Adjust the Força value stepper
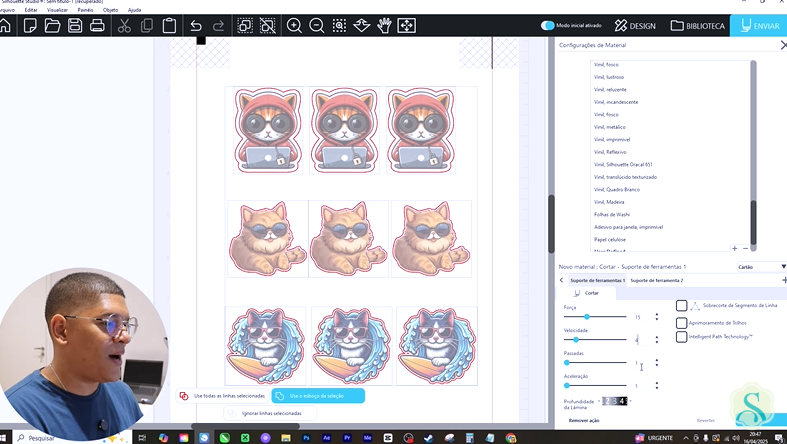Viewport: 787px width, 444px height. click(x=657, y=317)
